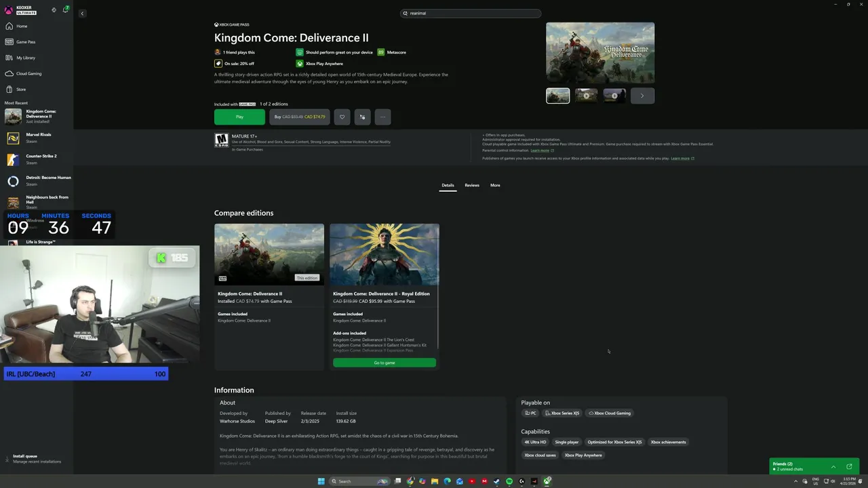
Task: Go back with the left chevron button
Action: pyautogui.click(x=82, y=14)
